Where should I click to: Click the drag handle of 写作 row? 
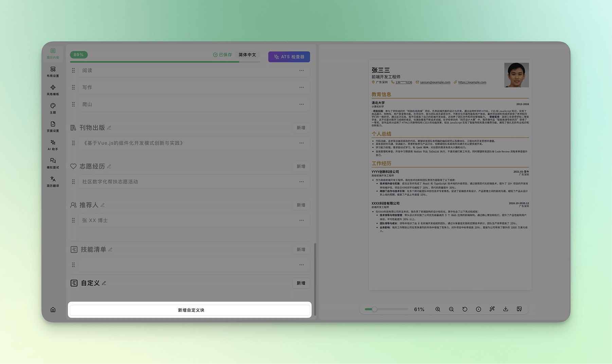[73, 87]
